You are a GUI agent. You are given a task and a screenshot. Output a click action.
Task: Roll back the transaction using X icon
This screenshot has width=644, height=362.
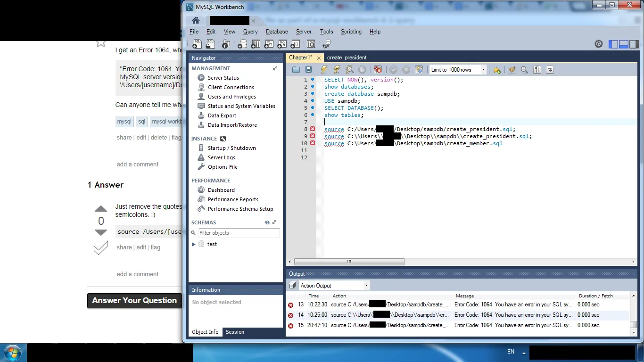(406, 70)
